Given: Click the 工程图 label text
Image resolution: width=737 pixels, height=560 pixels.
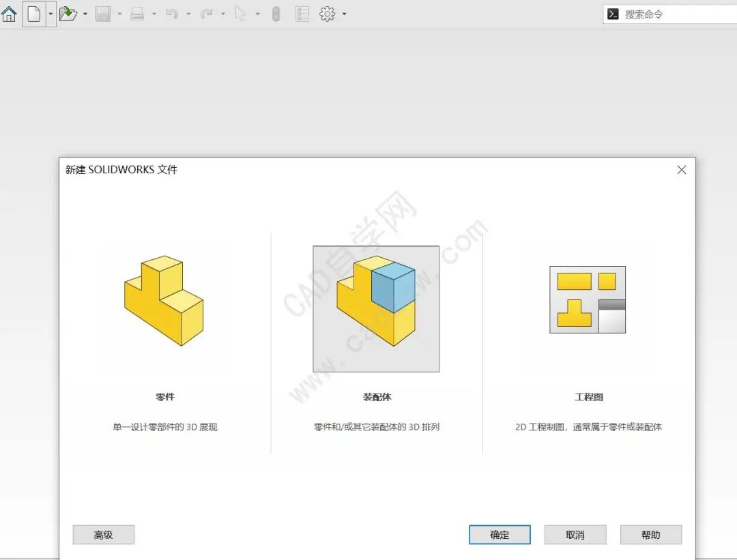Looking at the screenshot, I should [589, 397].
